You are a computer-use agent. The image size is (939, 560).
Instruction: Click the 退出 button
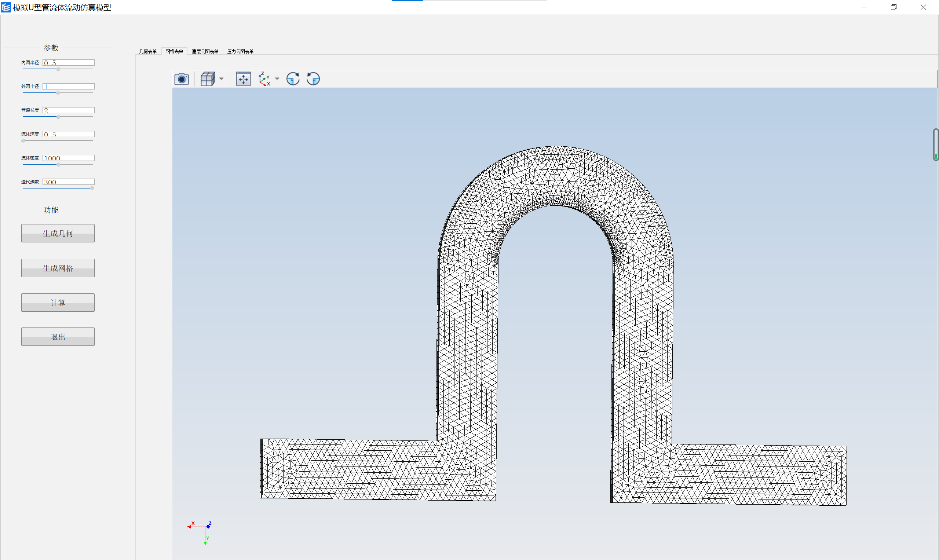pyautogui.click(x=58, y=337)
